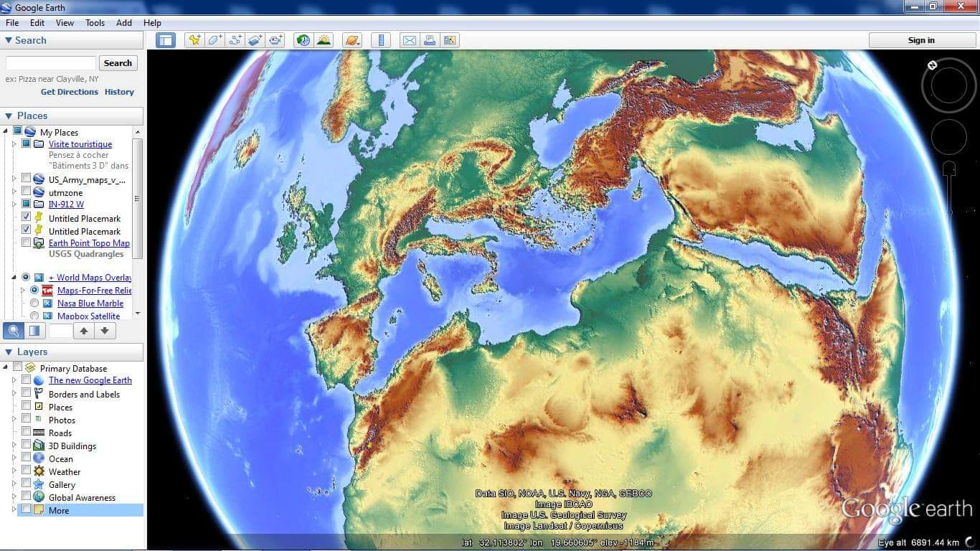
Task: Open the Tools menu
Action: point(95,23)
